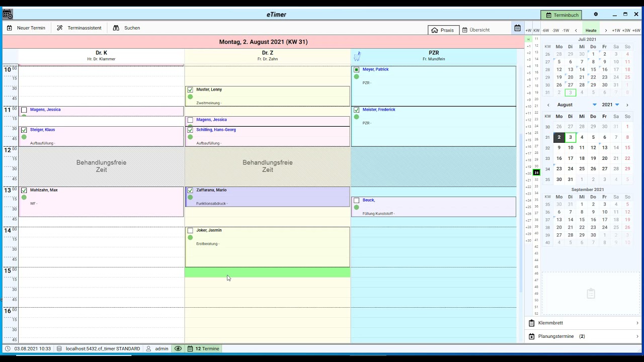
Task: Toggle checkbox for Muster, Lenny appointment
Action: tap(190, 90)
